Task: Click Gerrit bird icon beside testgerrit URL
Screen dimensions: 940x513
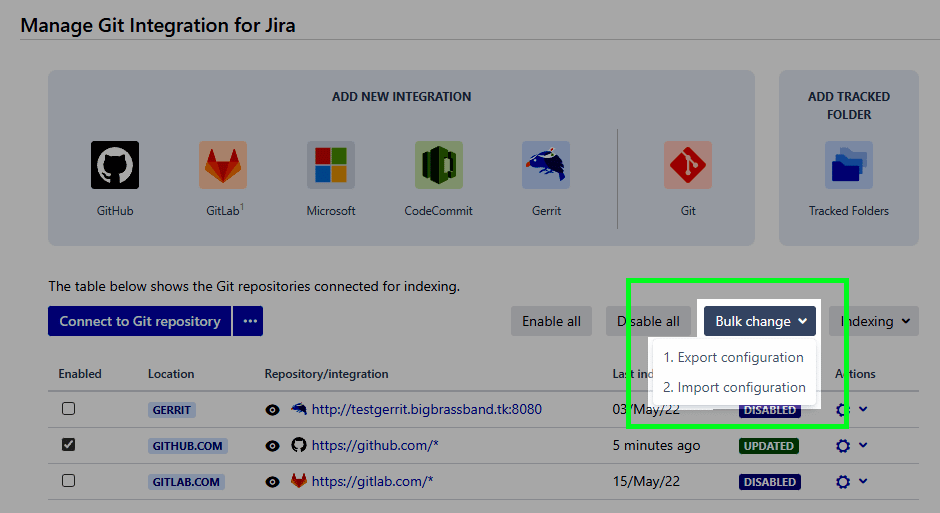Action: click(299, 409)
